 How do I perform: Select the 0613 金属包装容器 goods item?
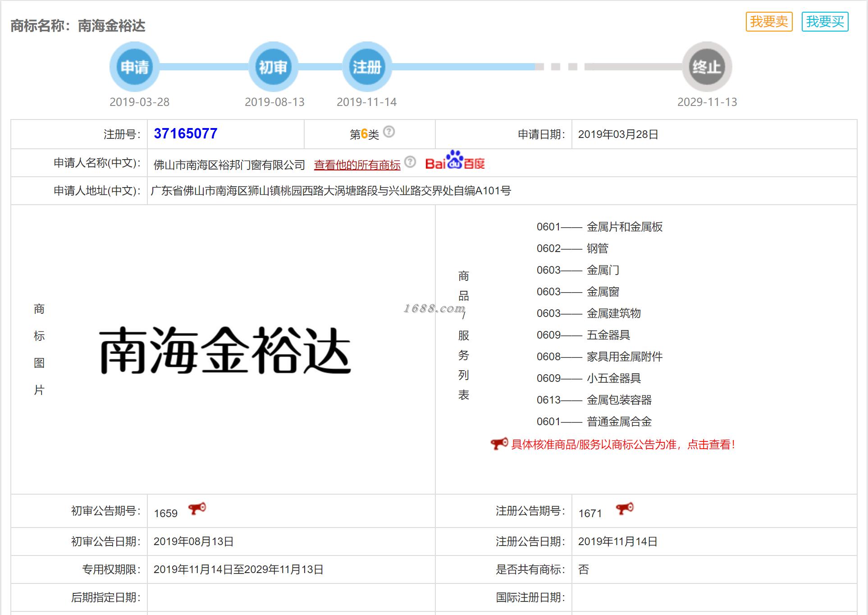coord(594,400)
